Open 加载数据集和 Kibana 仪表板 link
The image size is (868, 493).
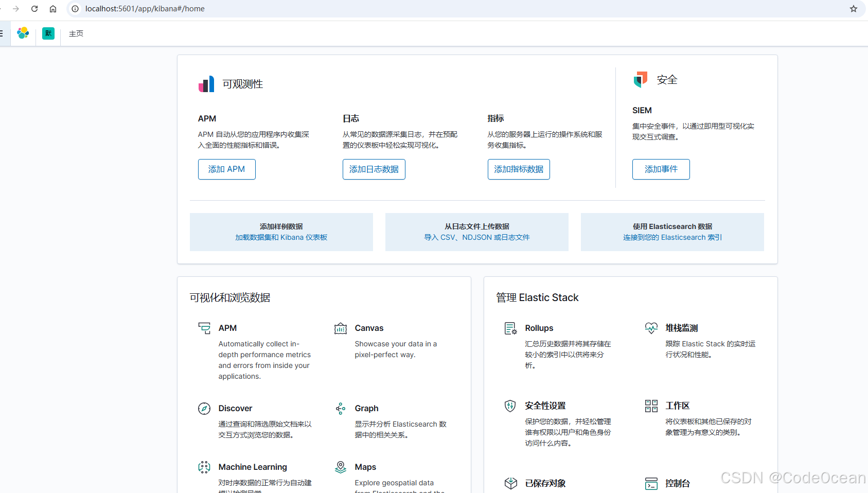281,237
